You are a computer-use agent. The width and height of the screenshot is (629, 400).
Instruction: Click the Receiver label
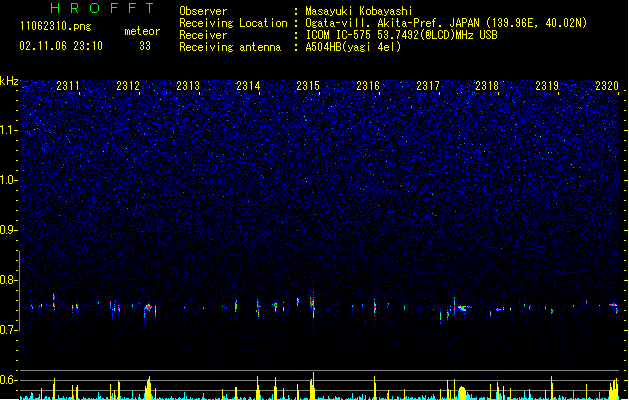coord(203,35)
